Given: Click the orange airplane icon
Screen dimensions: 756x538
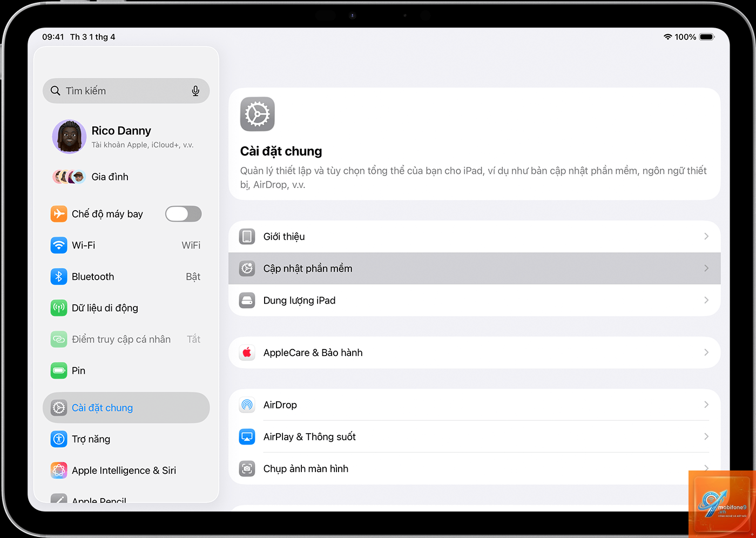Looking at the screenshot, I should coord(59,214).
